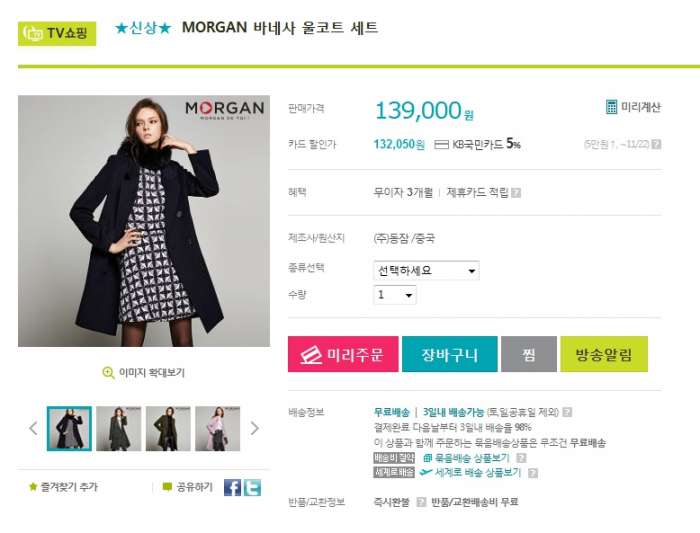The width and height of the screenshot is (700, 533).
Task: Open the 종류선택 선택하세요 dropdown
Action: [x=426, y=271]
